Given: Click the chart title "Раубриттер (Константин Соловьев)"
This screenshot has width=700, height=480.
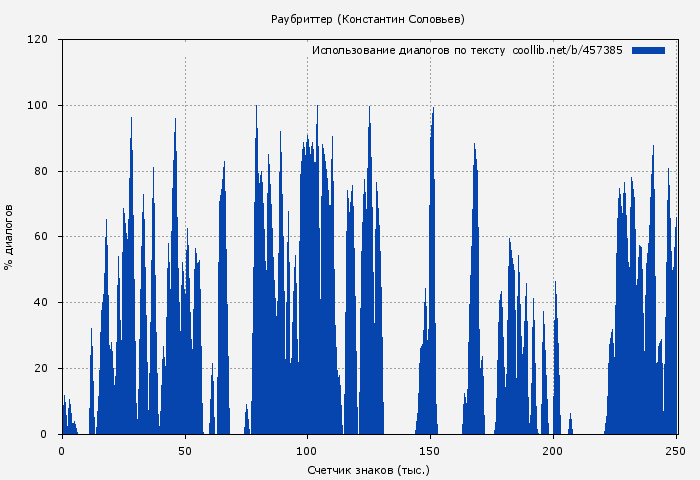Looking at the screenshot, I should click(x=368, y=19).
